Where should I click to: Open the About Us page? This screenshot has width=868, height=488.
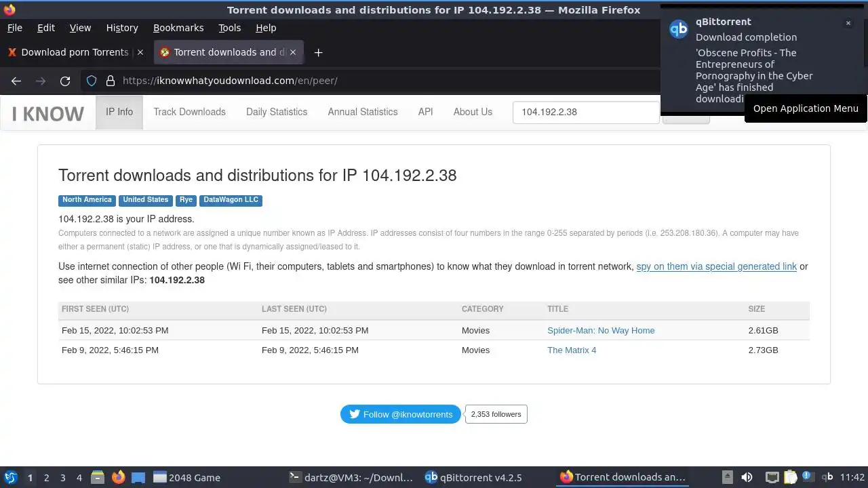point(473,112)
